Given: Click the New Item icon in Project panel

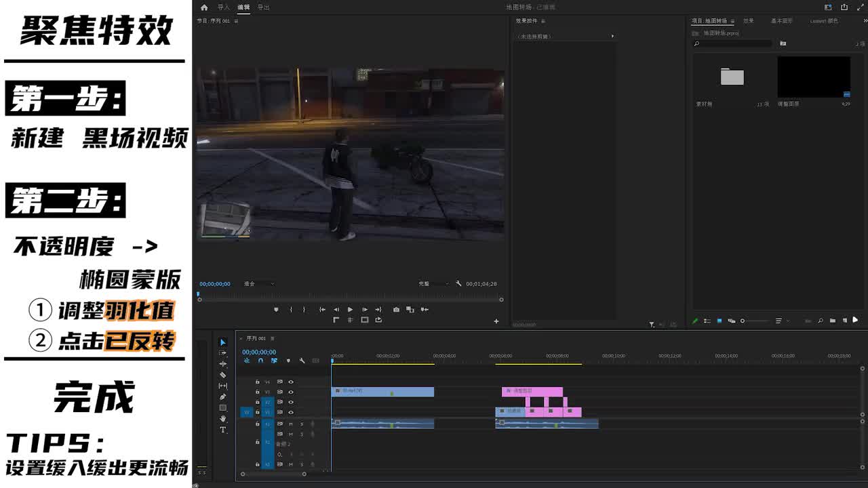Looking at the screenshot, I should [x=844, y=321].
